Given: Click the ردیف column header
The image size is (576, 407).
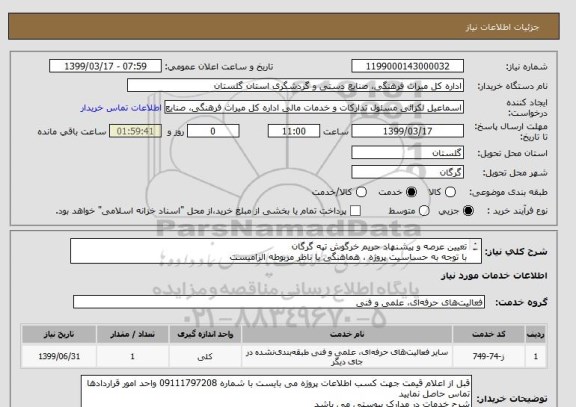Looking at the screenshot, I should point(536,334).
